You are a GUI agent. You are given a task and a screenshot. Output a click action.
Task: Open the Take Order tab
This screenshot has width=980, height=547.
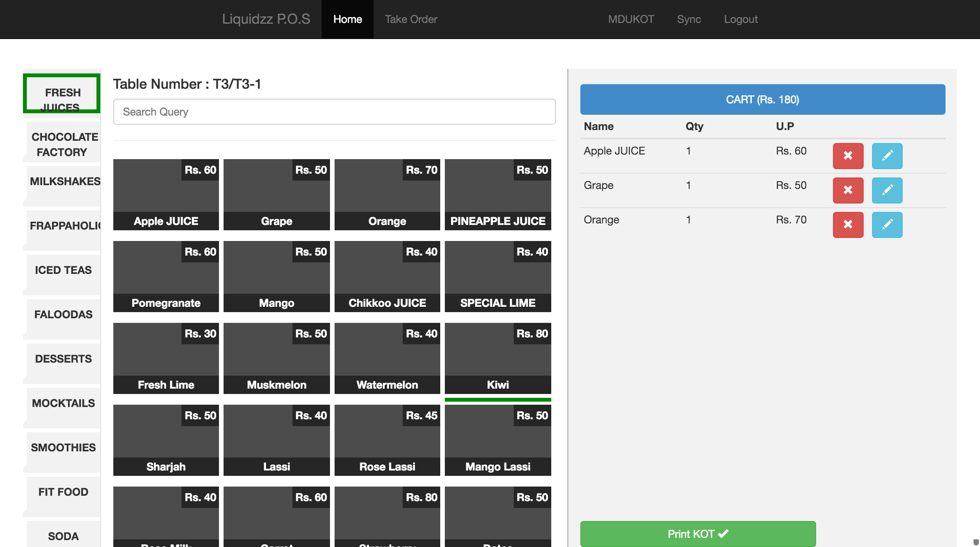coord(411,19)
